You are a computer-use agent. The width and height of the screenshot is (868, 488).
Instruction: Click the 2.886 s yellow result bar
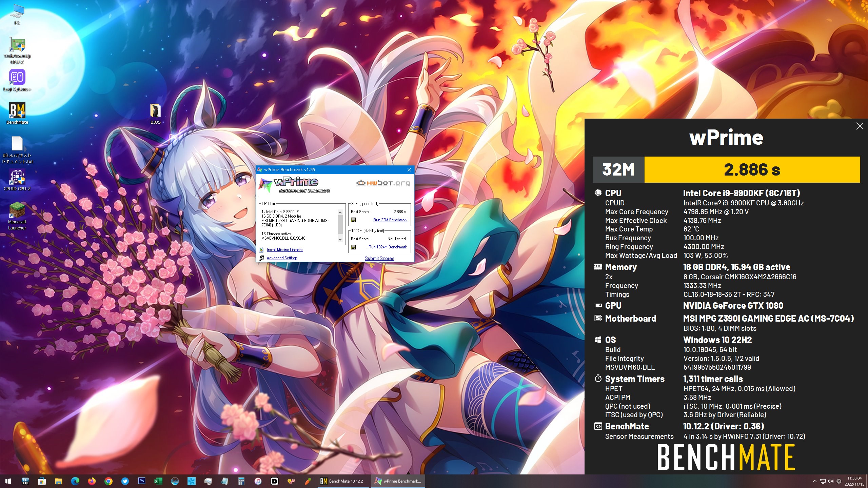click(752, 169)
